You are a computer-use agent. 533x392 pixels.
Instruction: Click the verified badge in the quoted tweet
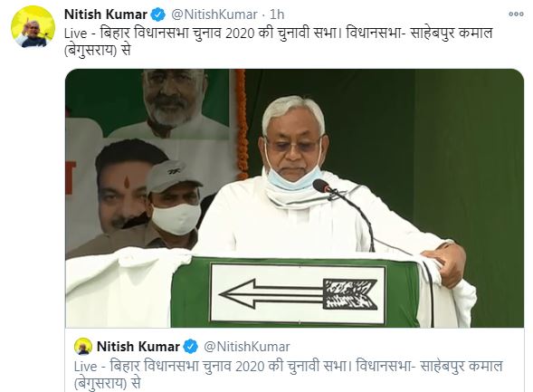(191, 347)
